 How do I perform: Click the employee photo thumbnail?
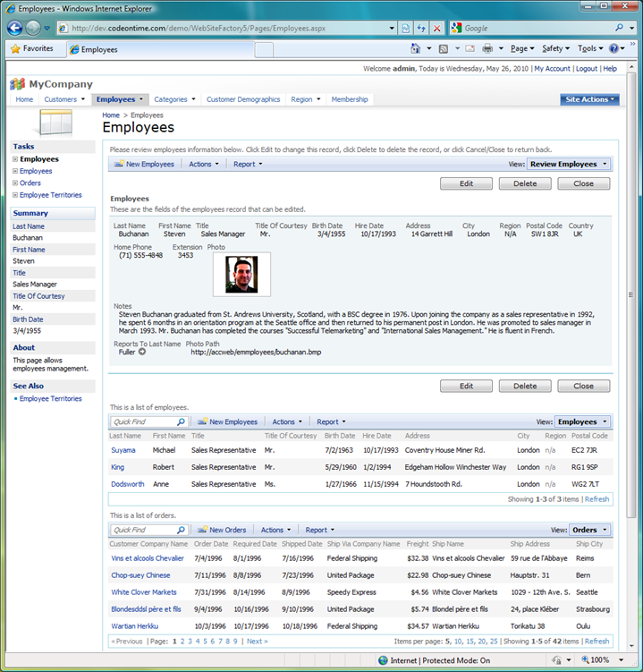coord(241,275)
